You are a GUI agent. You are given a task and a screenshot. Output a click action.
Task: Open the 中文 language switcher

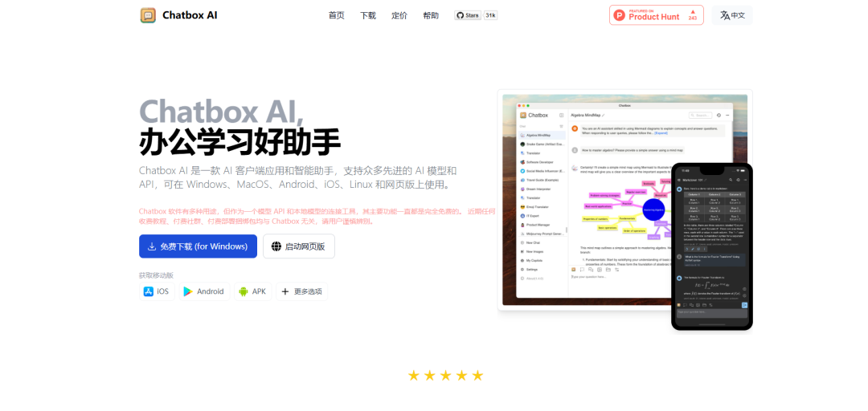point(732,15)
